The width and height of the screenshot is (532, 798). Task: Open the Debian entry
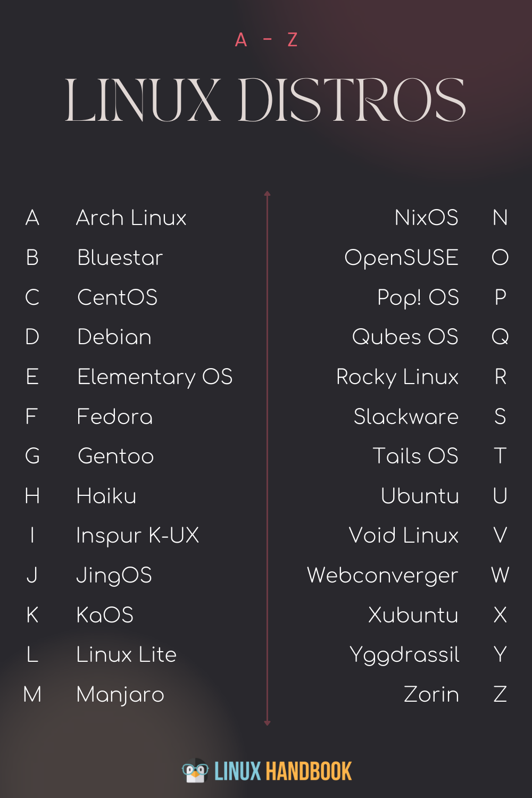(x=114, y=337)
